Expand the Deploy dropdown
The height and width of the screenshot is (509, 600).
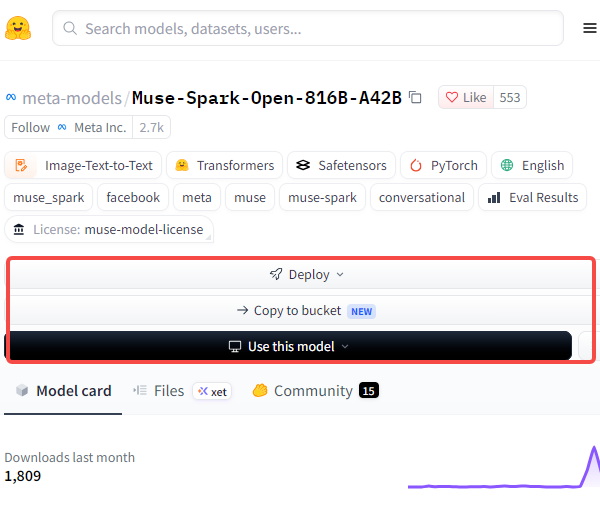[307, 274]
